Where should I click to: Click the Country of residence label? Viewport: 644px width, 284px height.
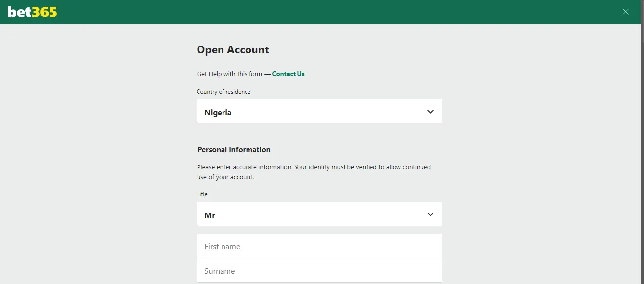[223, 92]
